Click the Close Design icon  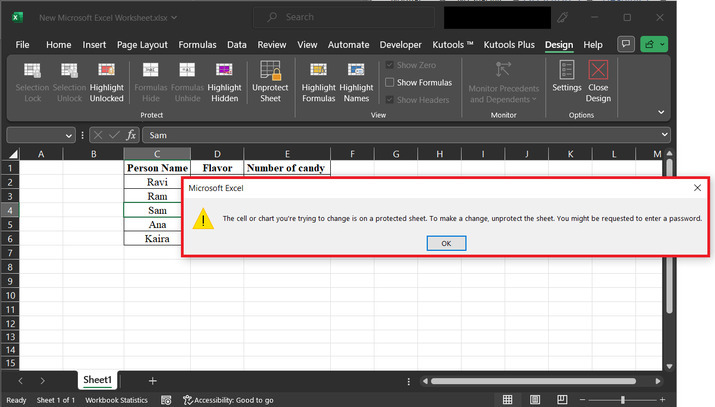(598, 70)
